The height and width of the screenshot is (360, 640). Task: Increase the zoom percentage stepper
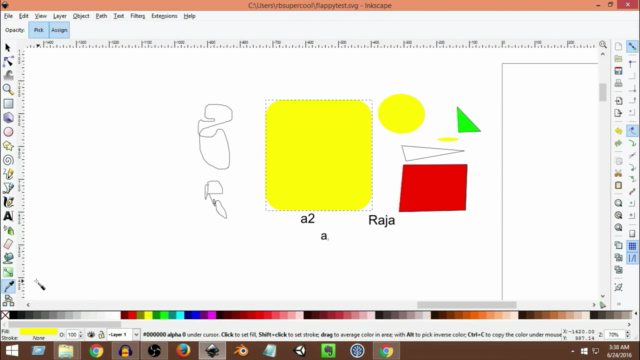[x=627, y=333]
